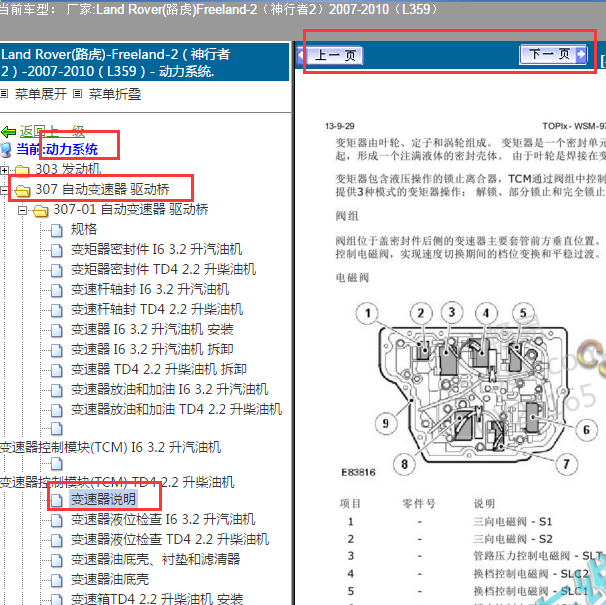Open 变速器 TD4 2.2 升柴油机 拆卸
This screenshot has width=606, height=605.
(x=159, y=370)
